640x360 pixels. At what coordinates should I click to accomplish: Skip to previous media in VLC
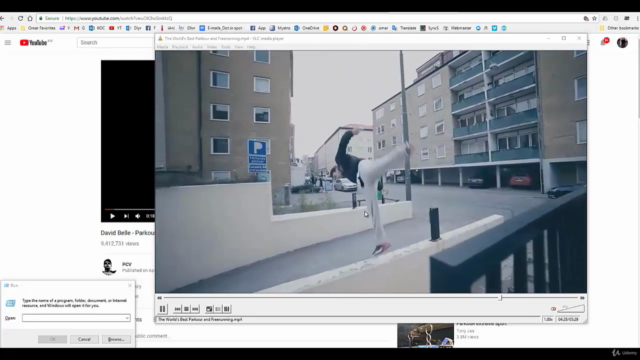pos(178,309)
